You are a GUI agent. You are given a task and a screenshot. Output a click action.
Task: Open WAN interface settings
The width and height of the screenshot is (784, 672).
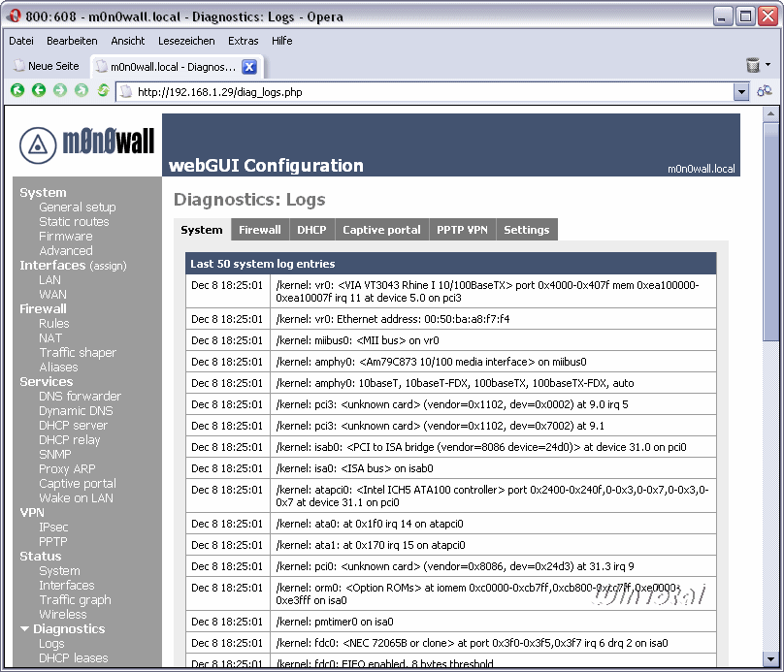[x=52, y=294]
